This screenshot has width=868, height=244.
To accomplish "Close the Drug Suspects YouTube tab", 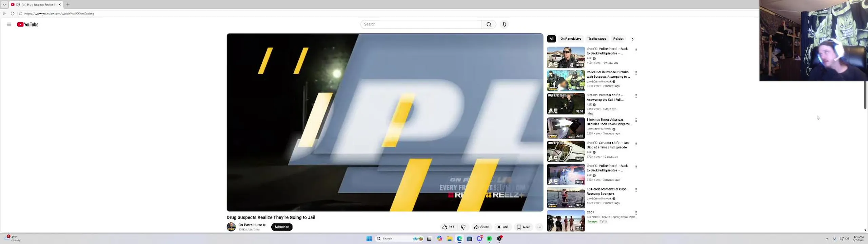I will pos(60,4).
